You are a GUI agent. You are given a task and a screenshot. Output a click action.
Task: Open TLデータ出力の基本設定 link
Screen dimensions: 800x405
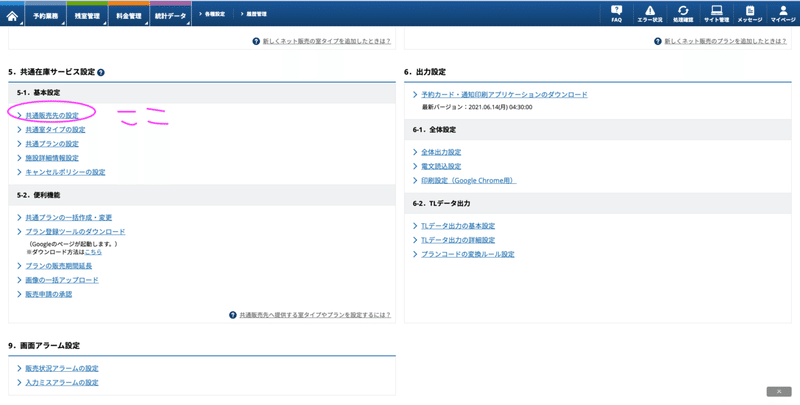[458, 226]
